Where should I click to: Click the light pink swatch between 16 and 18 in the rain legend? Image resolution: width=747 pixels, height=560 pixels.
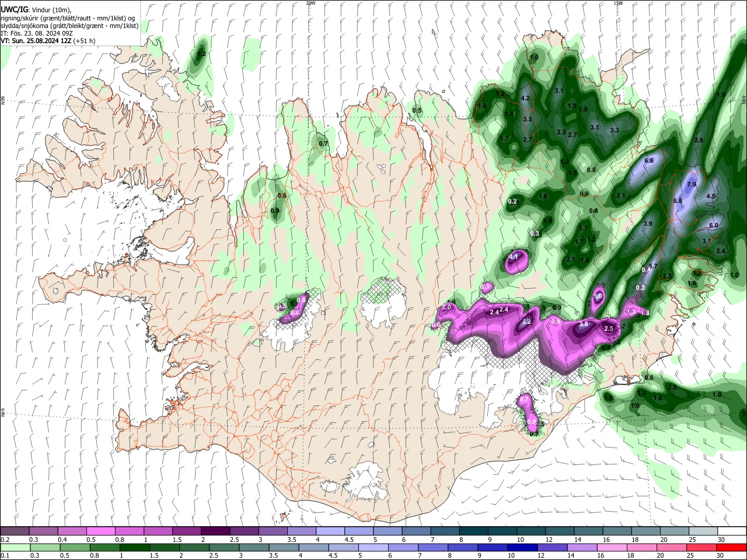pyautogui.click(x=612, y=547)
